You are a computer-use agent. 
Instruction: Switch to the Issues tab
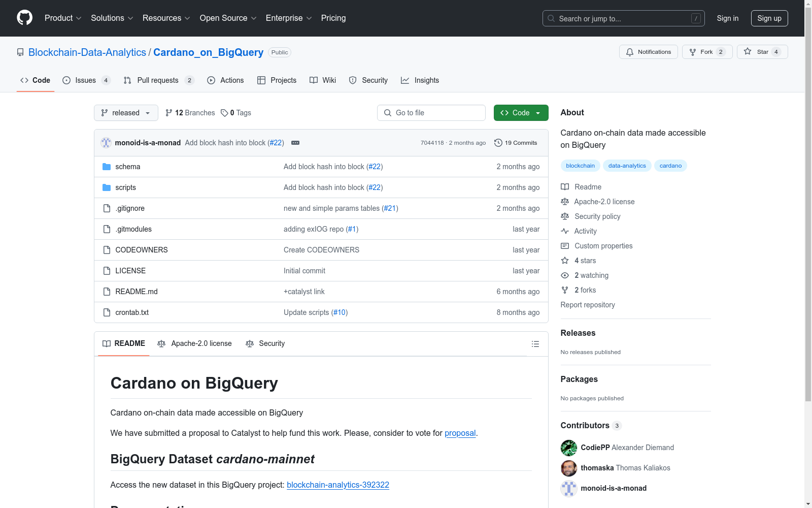(x=86, y=80)
